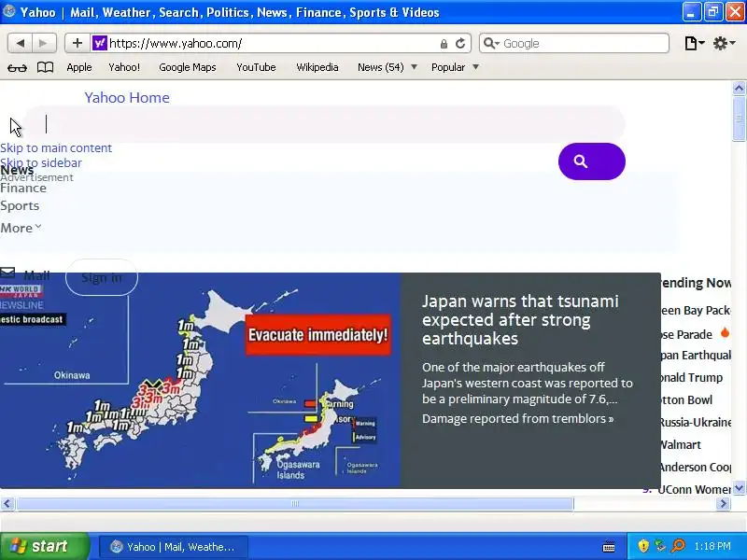
Task: Follow Skip to main content link
Action: pos(56,148)
